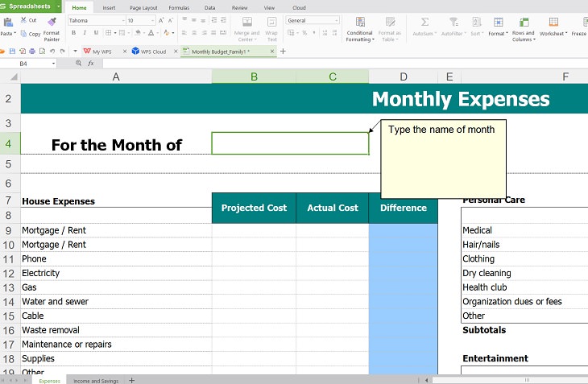The height and width of the screenshot is (384, 588).
Task: Switch to the Home ribbon tab
Action: (79, 7)
